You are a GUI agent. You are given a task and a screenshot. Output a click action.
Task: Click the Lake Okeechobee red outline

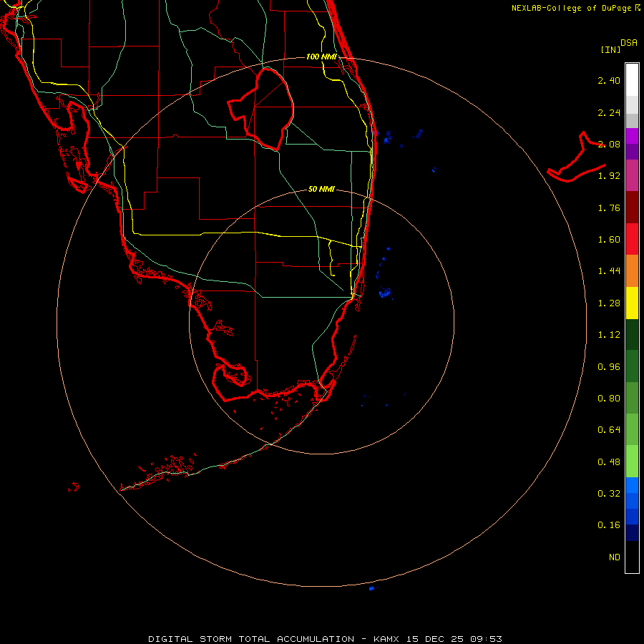tap(261, 109)
